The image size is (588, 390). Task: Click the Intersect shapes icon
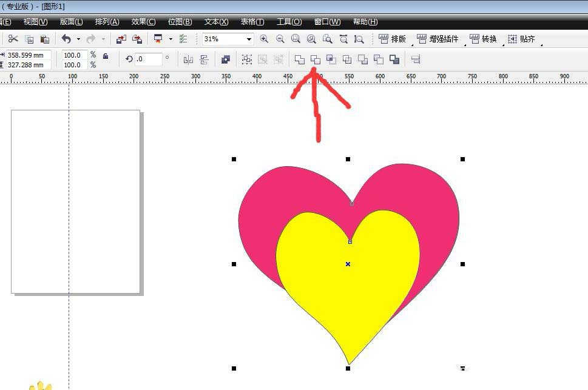(331, 59)
